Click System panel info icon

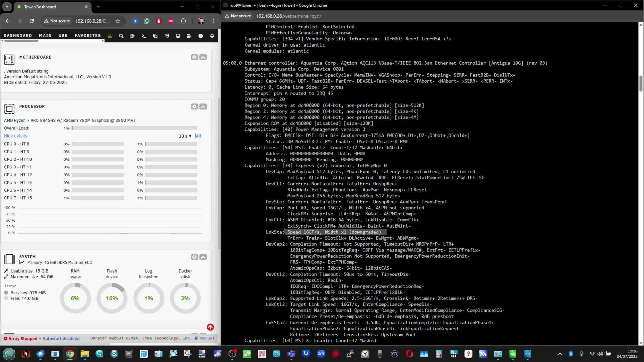194,257
